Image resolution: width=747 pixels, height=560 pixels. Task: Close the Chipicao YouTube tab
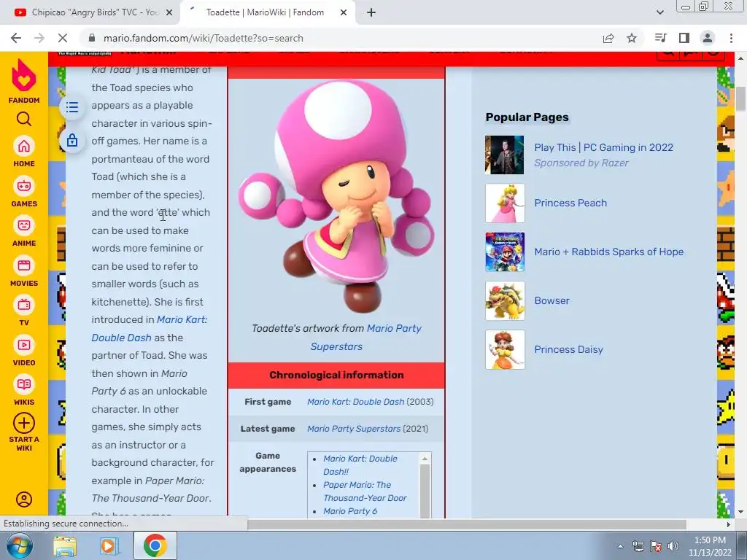(169, 12)
